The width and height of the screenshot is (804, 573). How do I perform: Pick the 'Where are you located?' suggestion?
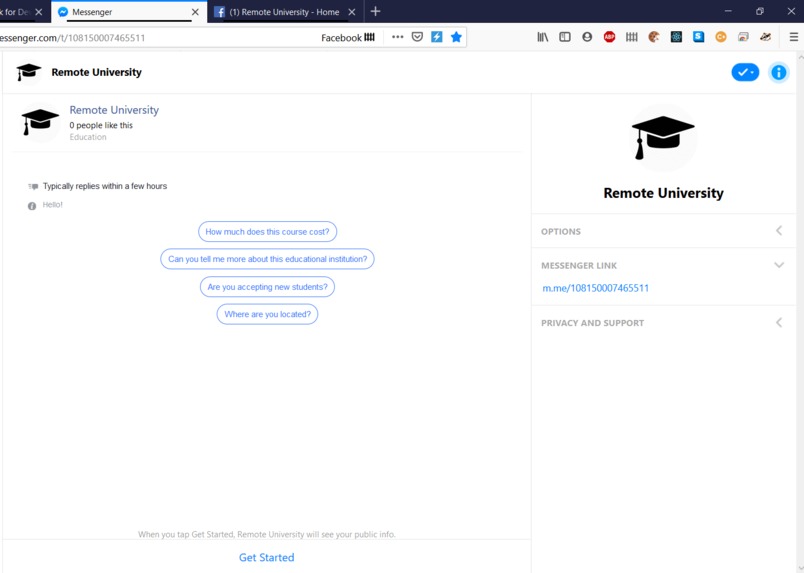tap(267, 314)
